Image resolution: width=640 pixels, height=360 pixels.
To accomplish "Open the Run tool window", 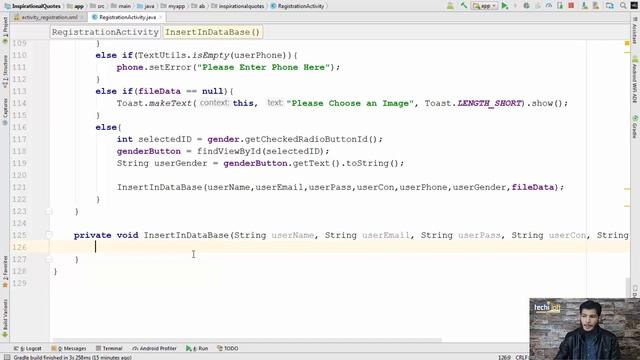I will [x=197, y=348].
